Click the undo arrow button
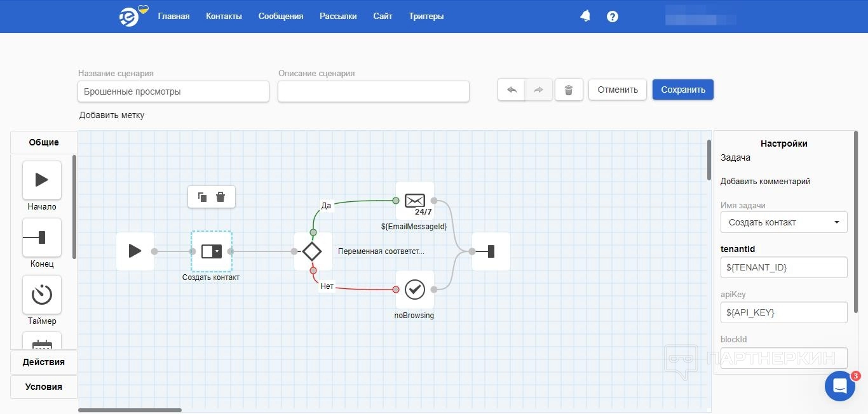The image size is (868, 414). (x=512, y=90)
